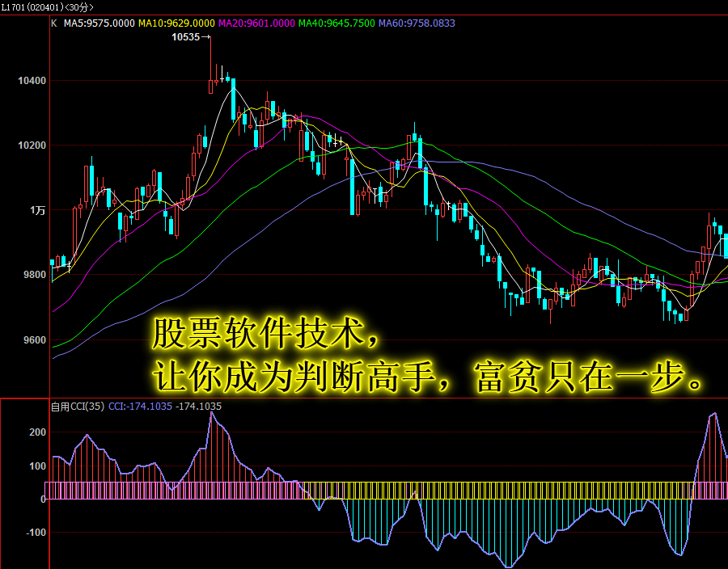Image resolution: width=728 pixels, height=569 pixels.
Task: Click the 10200 price axis label
Action: [32, 145]
